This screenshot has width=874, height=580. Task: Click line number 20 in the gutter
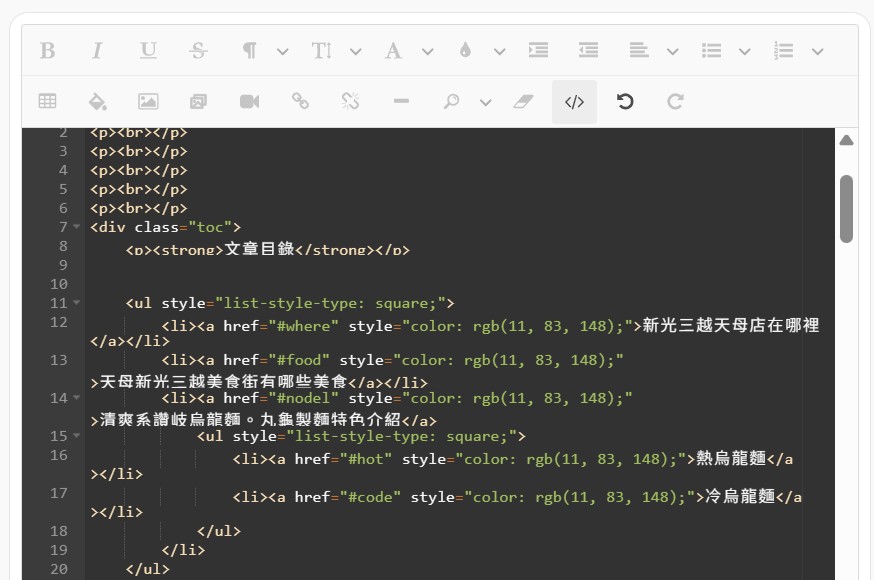(x=59, y=569)
